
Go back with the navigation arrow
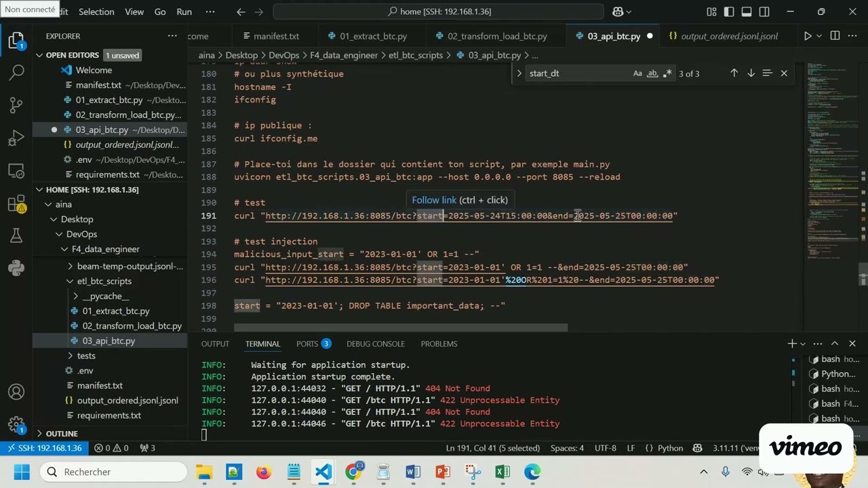click(241, 12)
